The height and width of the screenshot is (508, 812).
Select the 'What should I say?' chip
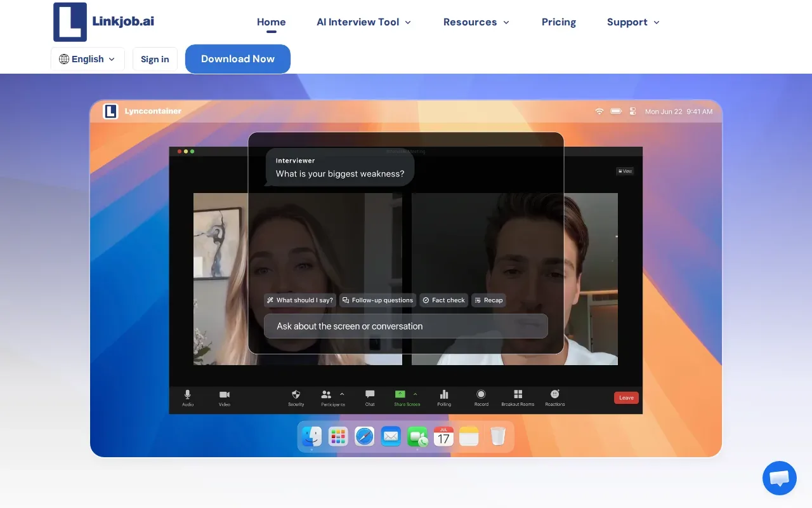(300, 300)
